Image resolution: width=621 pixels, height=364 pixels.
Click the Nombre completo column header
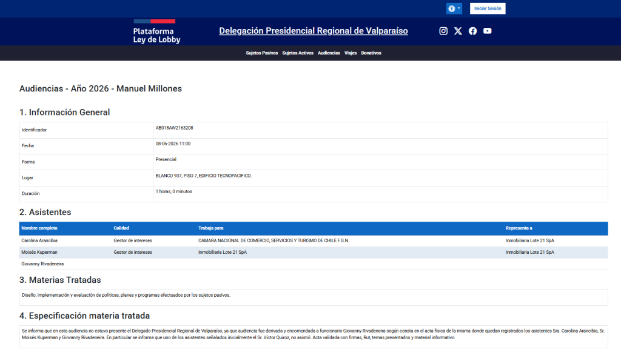[39, 228]
